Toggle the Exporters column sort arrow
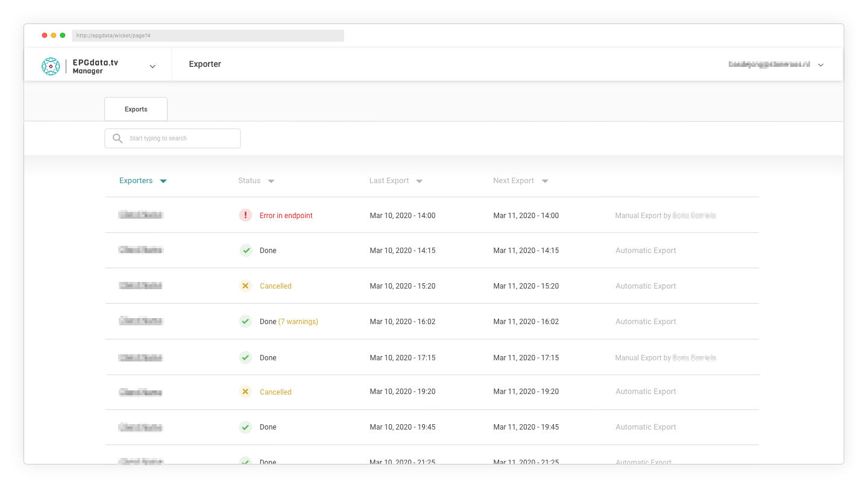868x488 pixels. point(163,181)
